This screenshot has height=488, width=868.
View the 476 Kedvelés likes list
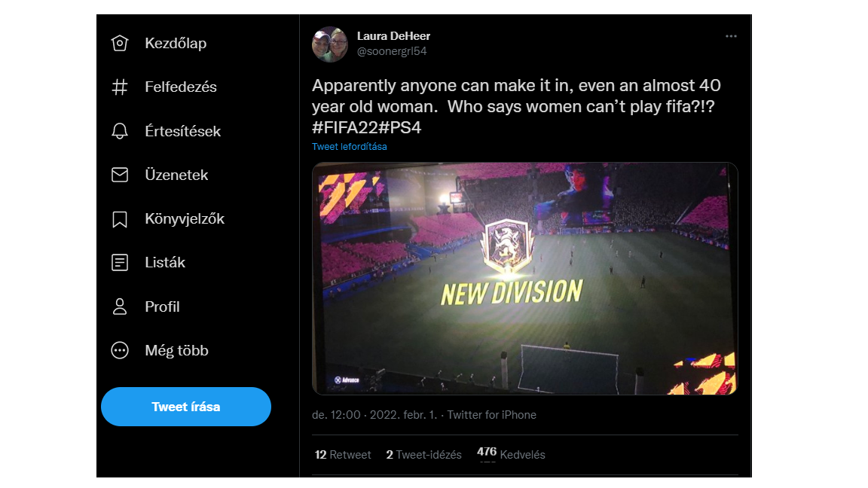coord(511,454)
